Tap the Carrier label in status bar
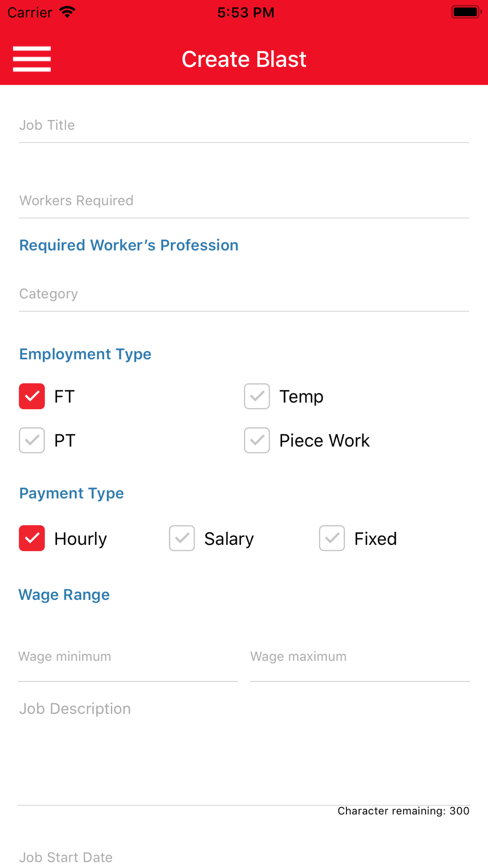This screenshot has width=488, height=868. (x=30, y=12)
